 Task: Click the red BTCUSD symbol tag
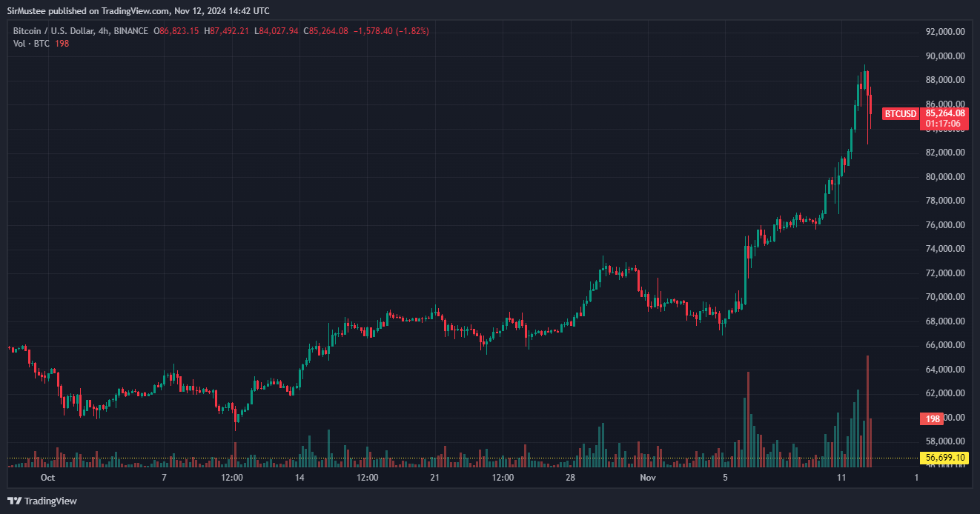tap(900, 114)
